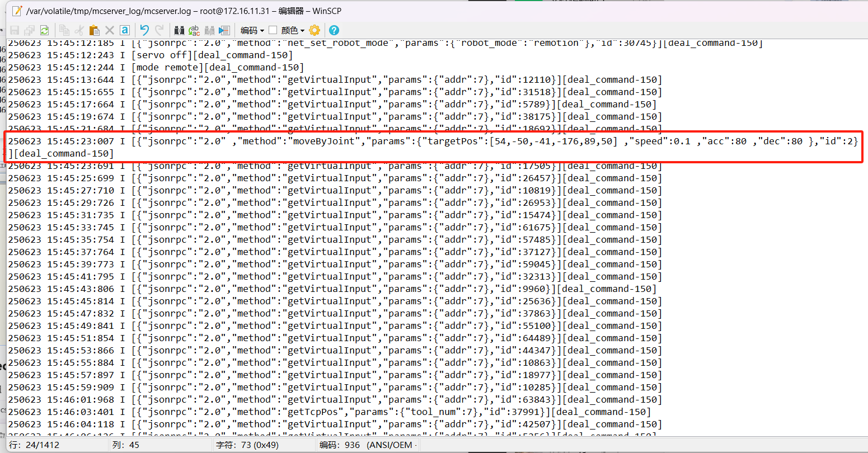868x453 pixels.
Task: Click the Paste clipboard icon
Action: (x=94, y=30)
